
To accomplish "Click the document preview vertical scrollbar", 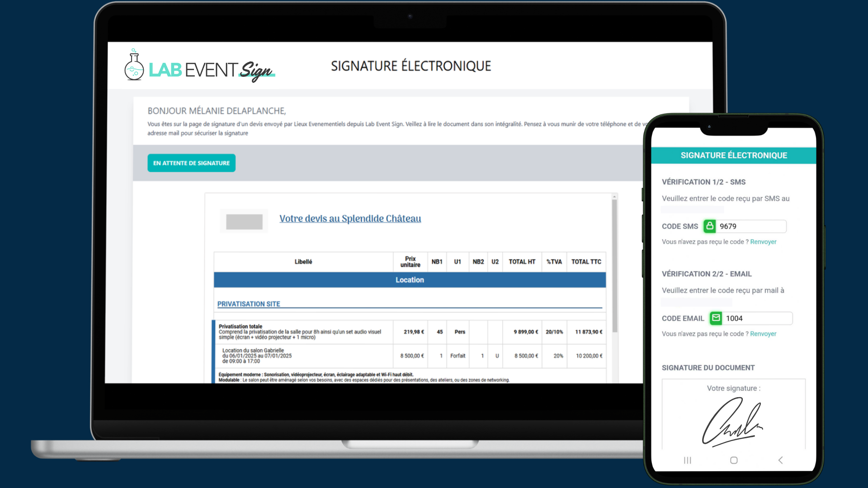I will coord(614,267).
